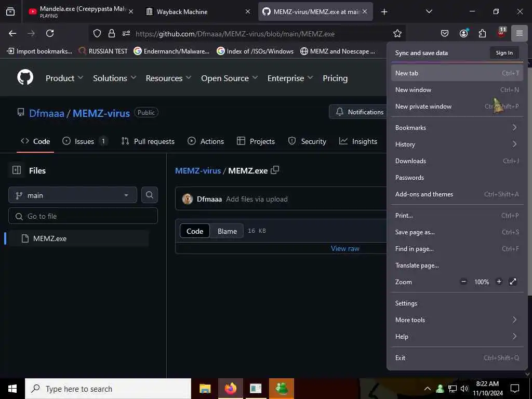Reload the current GitHub page
Image resolution: width=532 pixels, height=399 pixels.
click(x=50, y=33)
